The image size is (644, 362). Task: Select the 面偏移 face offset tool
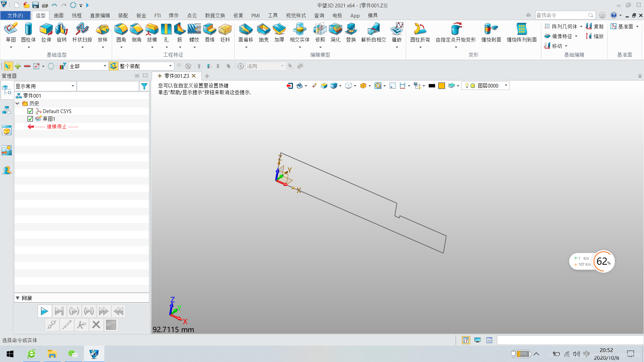click(x=246, y=33)
